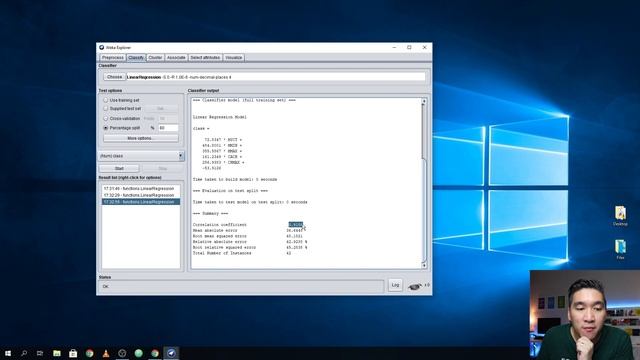This screenshot has width=640, height=360.
Task: Select result entry 17:31:46 functions.LinearRegression
Action: click(141, 189)
